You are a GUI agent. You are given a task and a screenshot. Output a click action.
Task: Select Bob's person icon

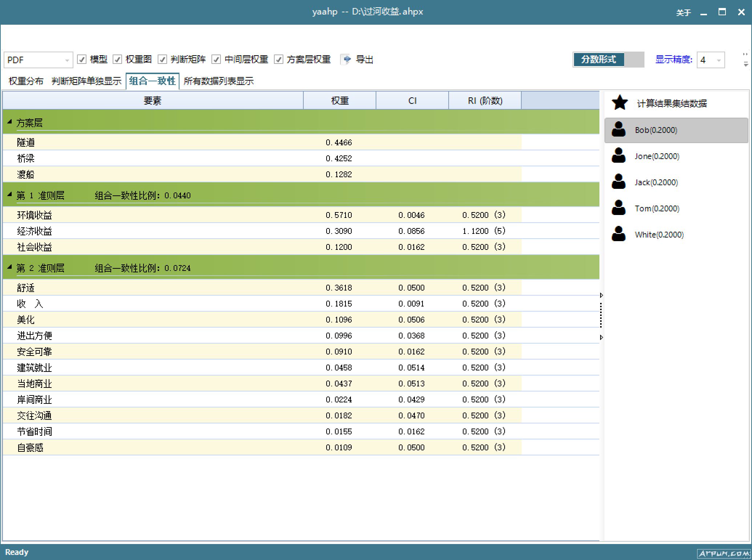(618, 130)
